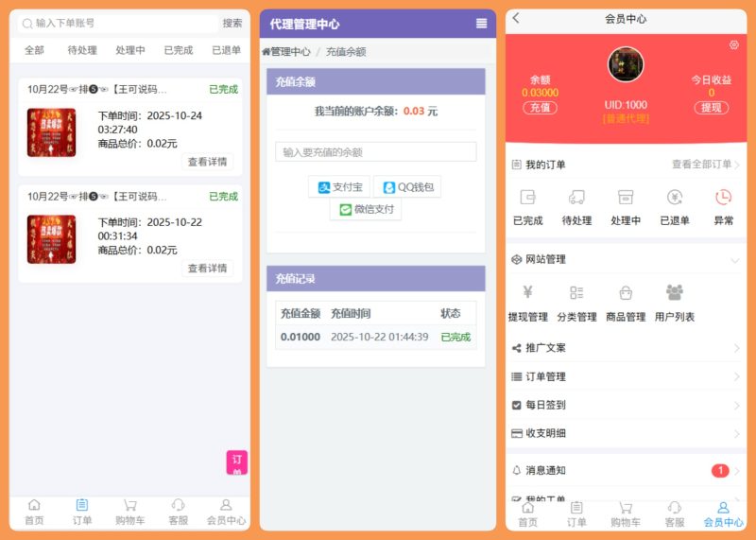
Task: View details of the 2025-10-22 order
Action: (207, 269)
